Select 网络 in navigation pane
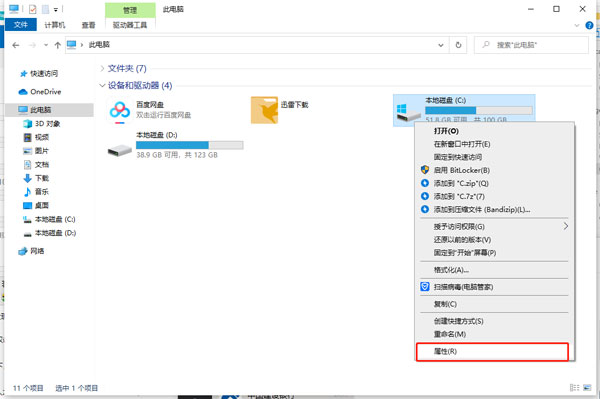This screenshot has width=600, height=399. [x=31, y=251]
